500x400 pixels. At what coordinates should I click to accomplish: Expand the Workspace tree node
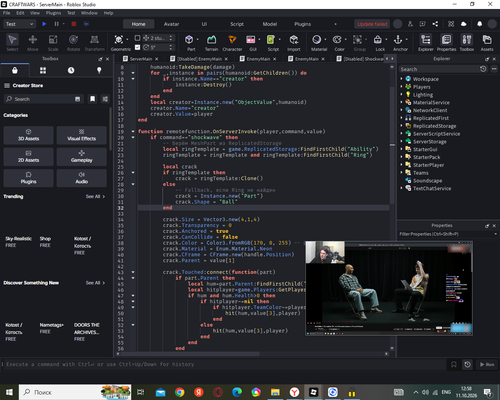click(401, 79)
